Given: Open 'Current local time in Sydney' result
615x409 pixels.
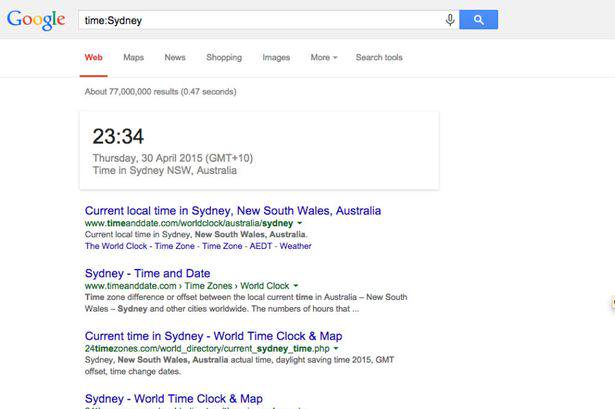Looking at the screenshot, I should click(232, 211).
